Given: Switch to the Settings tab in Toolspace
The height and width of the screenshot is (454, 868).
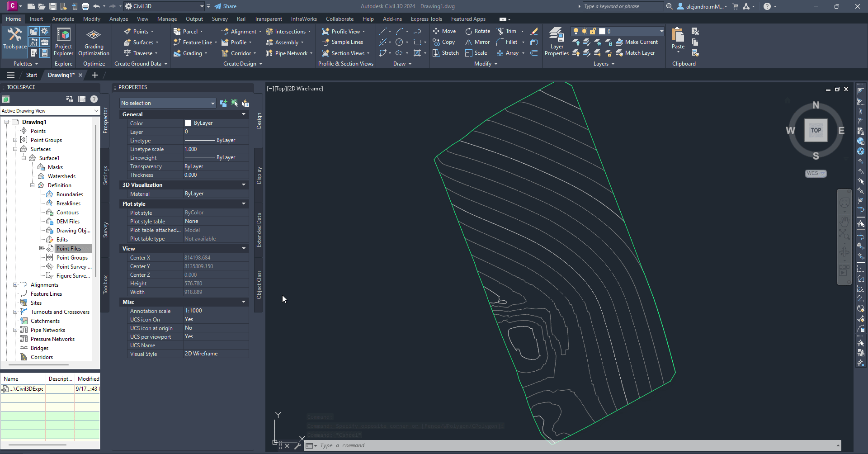Looking at the screenshot, I should pyautogui.click(x=105, y=175).
